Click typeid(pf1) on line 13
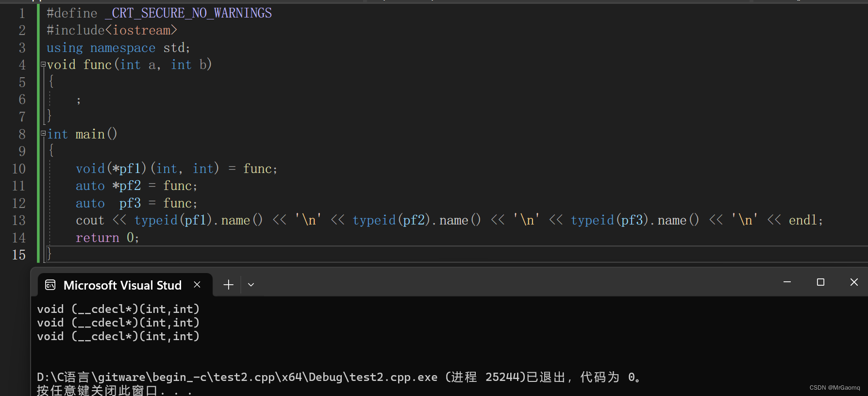868x396 pixels. pyautogui.click(x=174, y=220)
